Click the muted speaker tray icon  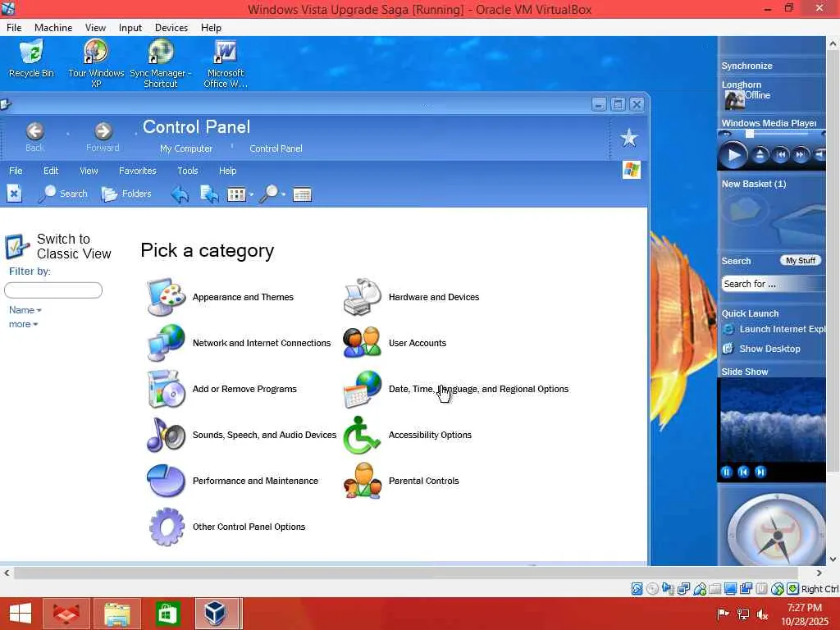click(x=762, y=614)
